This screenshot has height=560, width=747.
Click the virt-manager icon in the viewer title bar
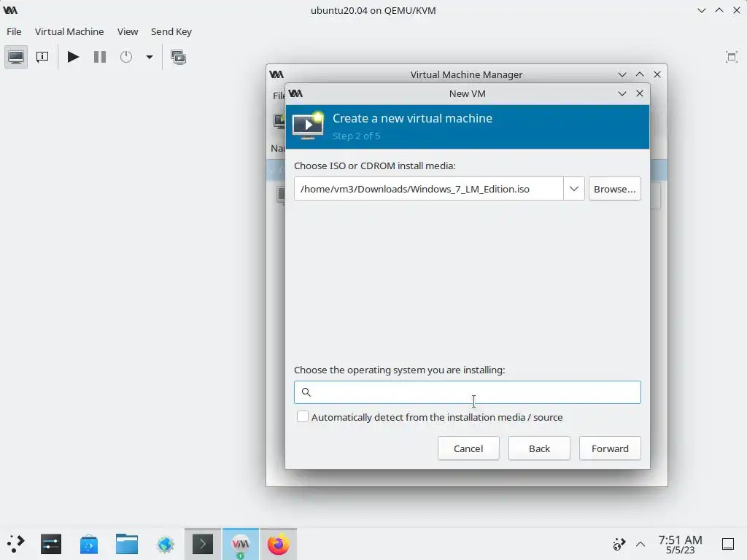(x=10, y=10)
